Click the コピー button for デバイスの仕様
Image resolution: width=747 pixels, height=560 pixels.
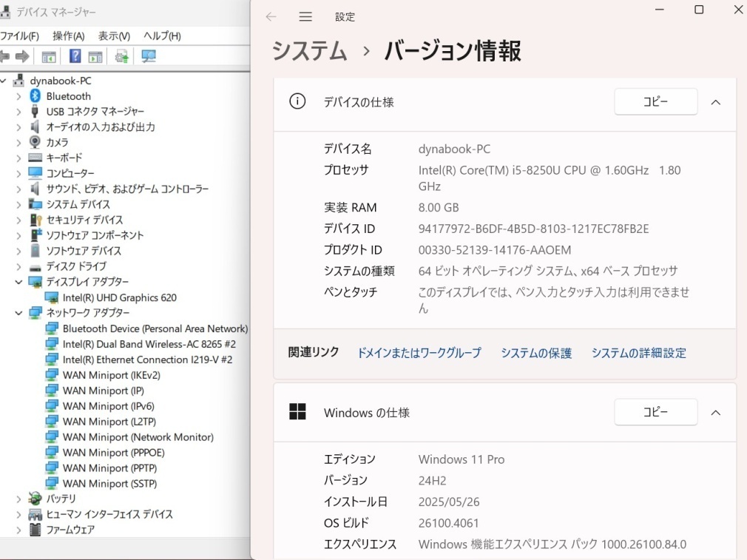[x=655, y=101]
